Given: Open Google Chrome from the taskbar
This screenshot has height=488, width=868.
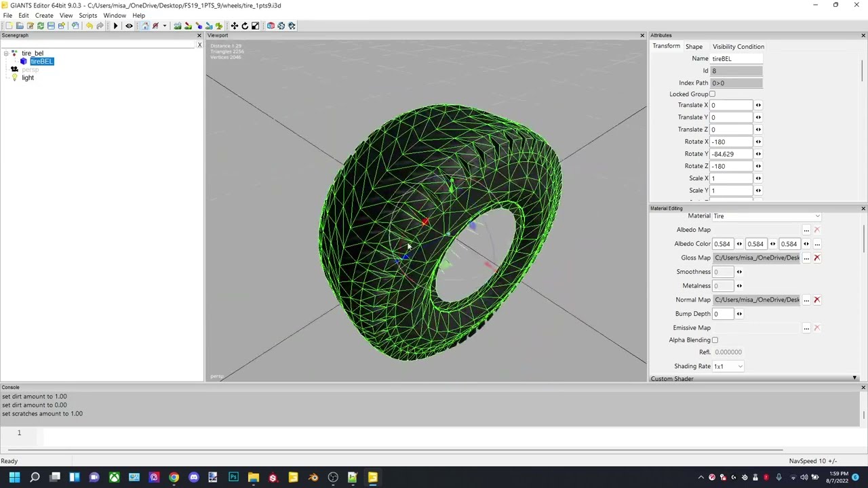Looking at the screenshot, I should [x=174, y=477].
